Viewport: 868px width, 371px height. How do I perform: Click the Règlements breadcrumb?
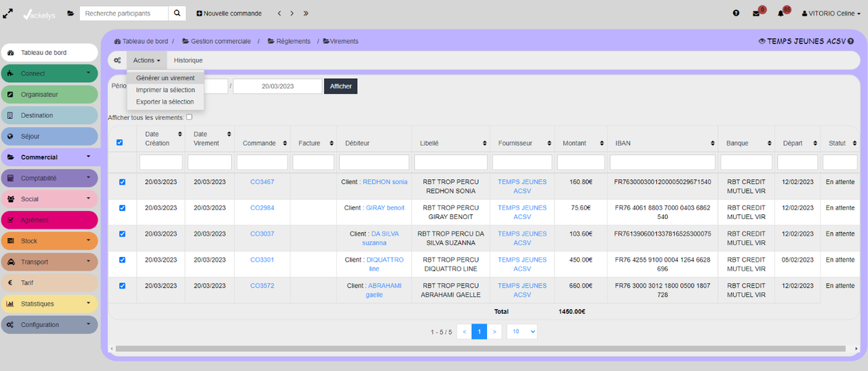(x=289, y=41)
